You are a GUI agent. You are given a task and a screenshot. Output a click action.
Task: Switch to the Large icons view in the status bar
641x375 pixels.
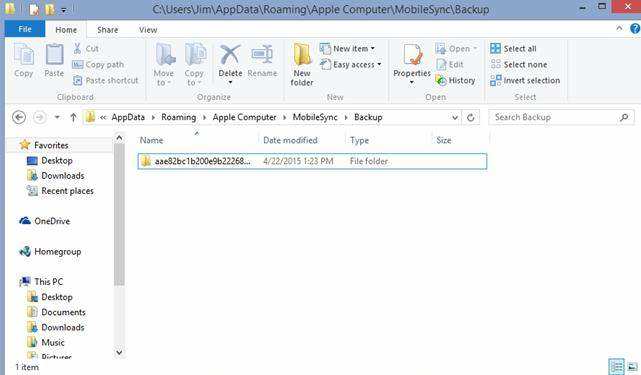(632, 366)
